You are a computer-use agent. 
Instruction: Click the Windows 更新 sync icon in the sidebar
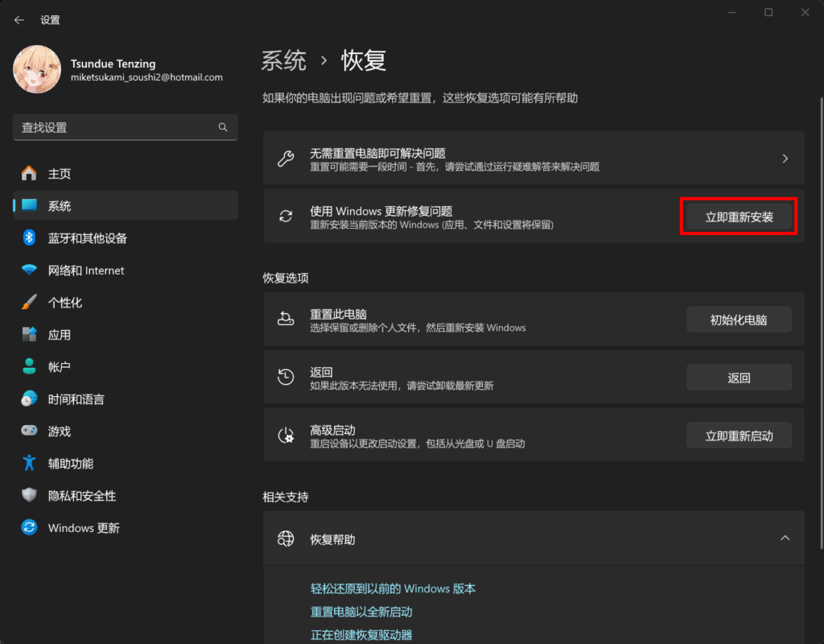(x=29, y=527)
